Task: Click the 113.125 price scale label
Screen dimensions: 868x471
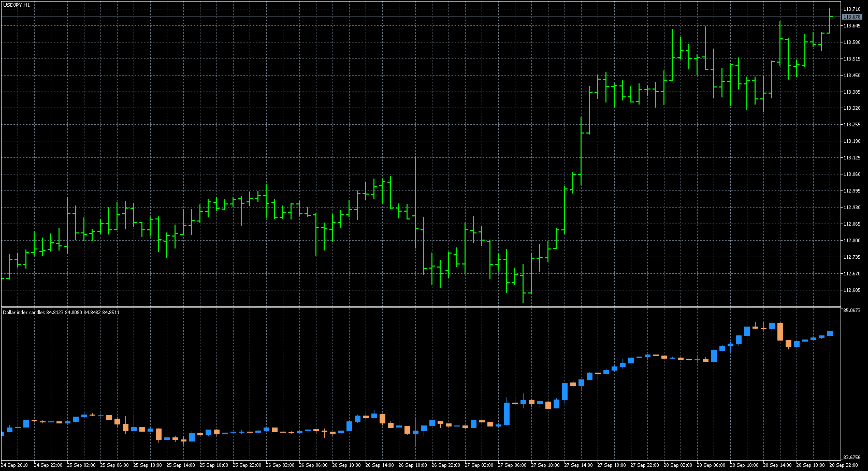Action: click(x=852, y=158)
